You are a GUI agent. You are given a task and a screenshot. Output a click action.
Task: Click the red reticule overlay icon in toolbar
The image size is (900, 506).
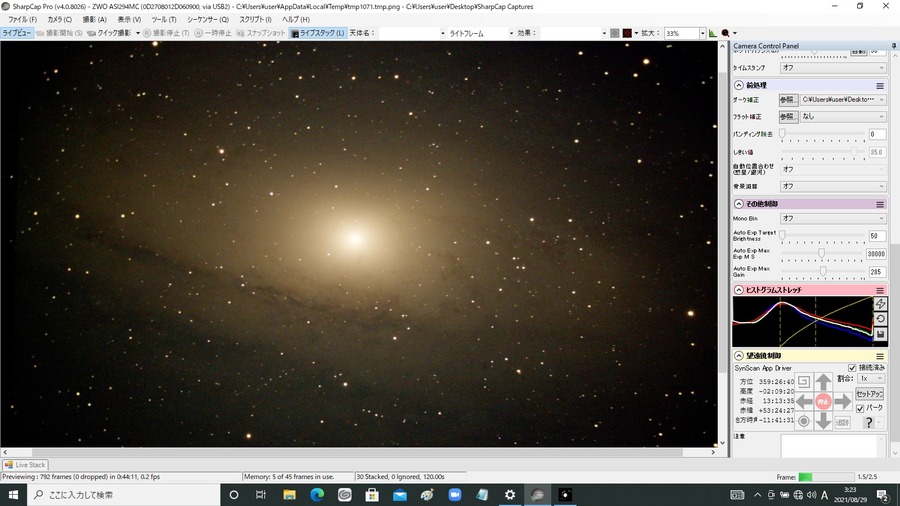(627, 33)
